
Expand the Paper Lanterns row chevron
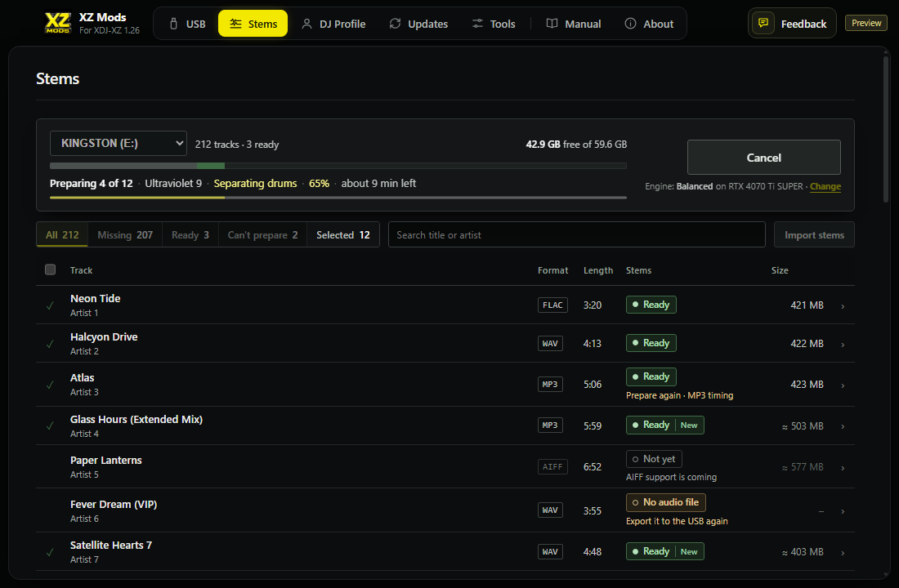coord(843,468)
